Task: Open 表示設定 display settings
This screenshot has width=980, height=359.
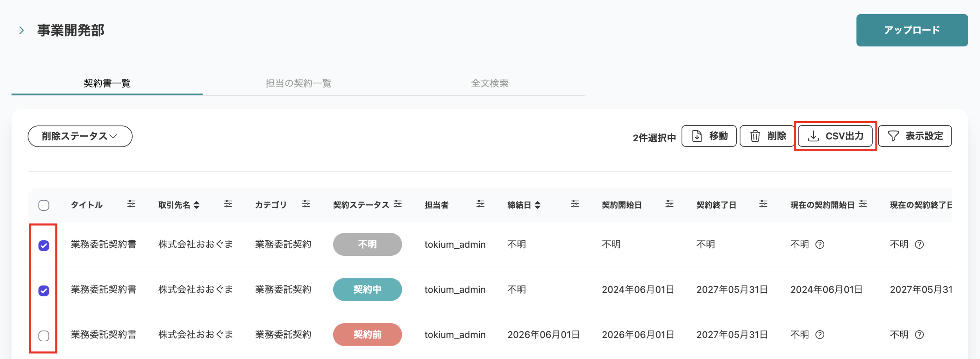Action: point(915,136)
